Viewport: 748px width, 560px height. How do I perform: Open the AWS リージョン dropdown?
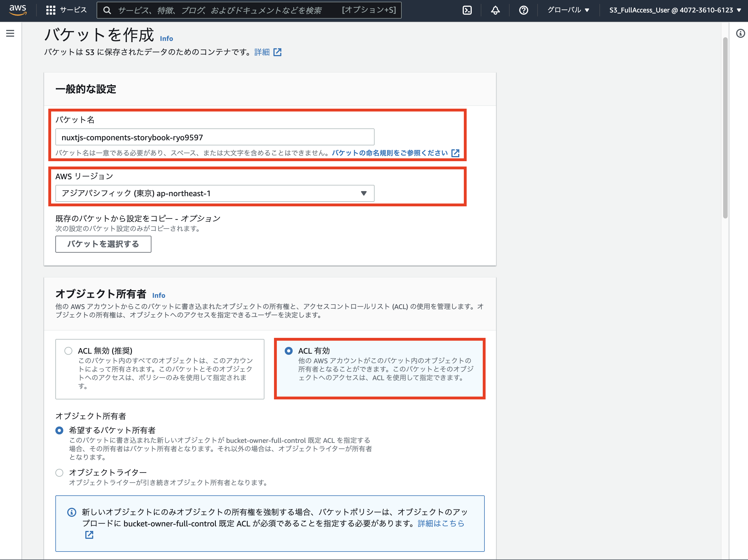point(215,193)
